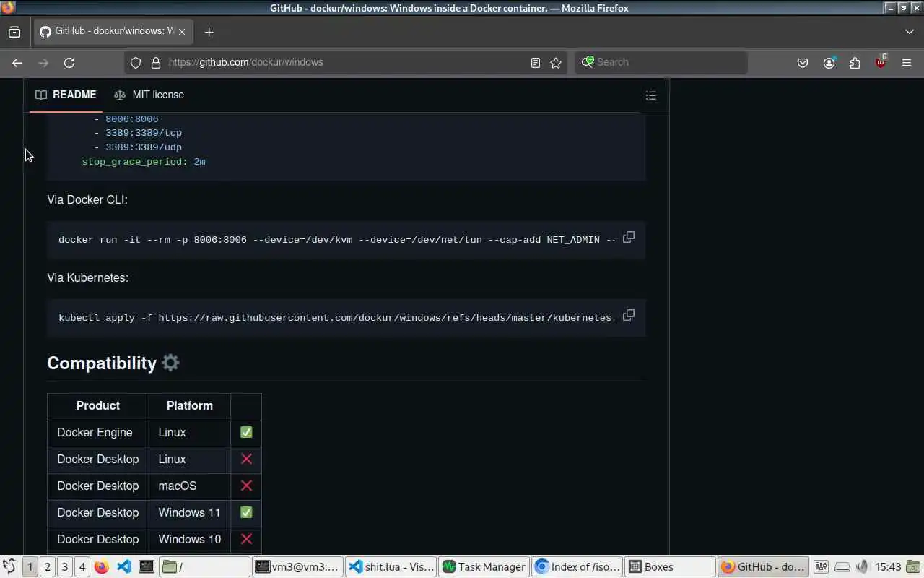Click the Product column header
924x578 pixels.
tap(98, 405)
